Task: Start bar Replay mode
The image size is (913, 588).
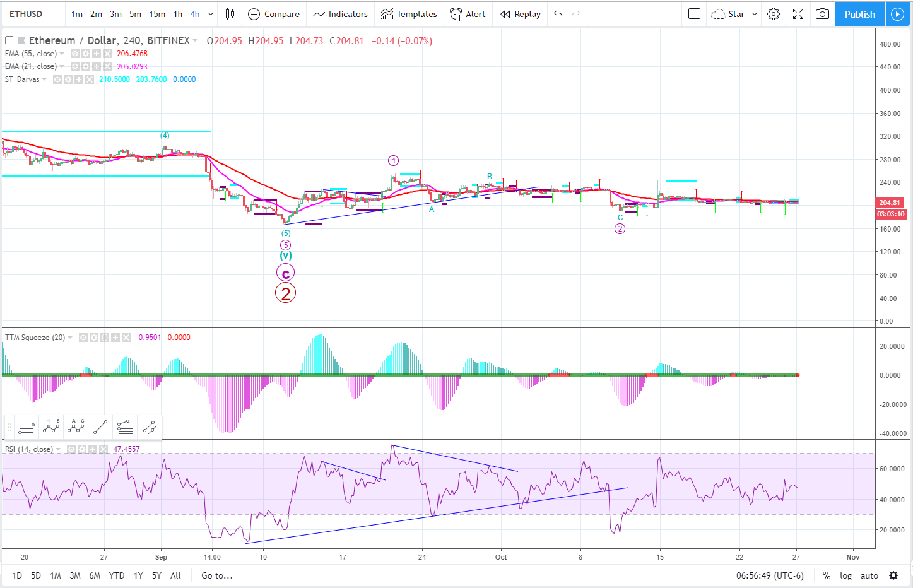Action: (521, 14)
